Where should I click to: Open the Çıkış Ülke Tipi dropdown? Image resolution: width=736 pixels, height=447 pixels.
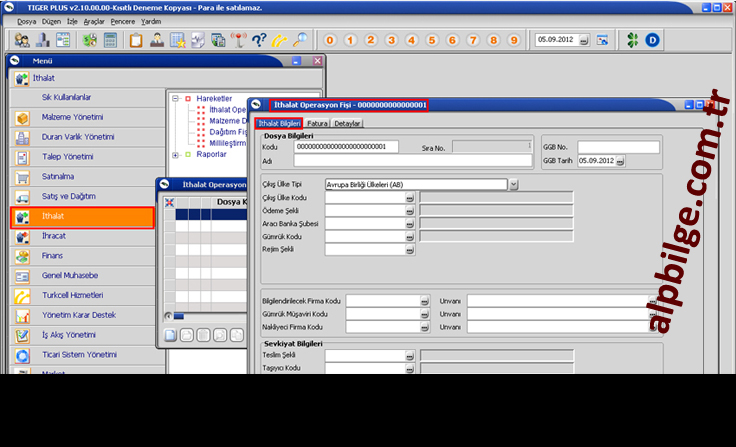(x=513, y=184)
